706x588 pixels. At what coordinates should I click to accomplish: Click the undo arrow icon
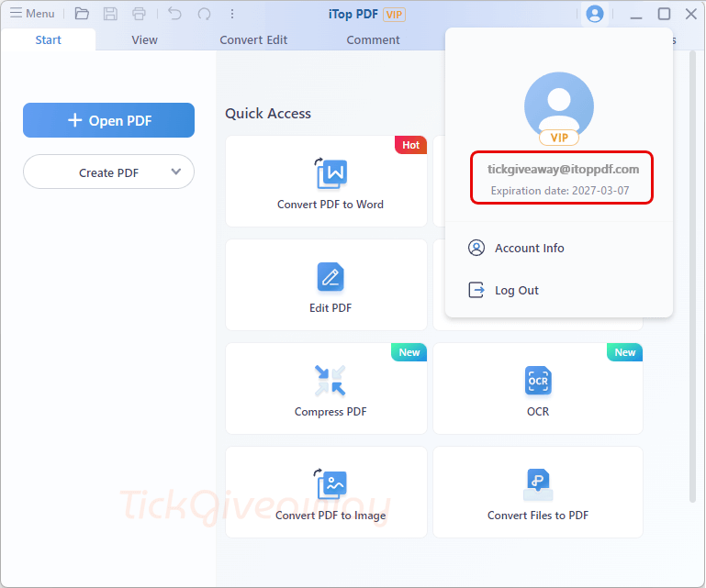coord(174,14)
